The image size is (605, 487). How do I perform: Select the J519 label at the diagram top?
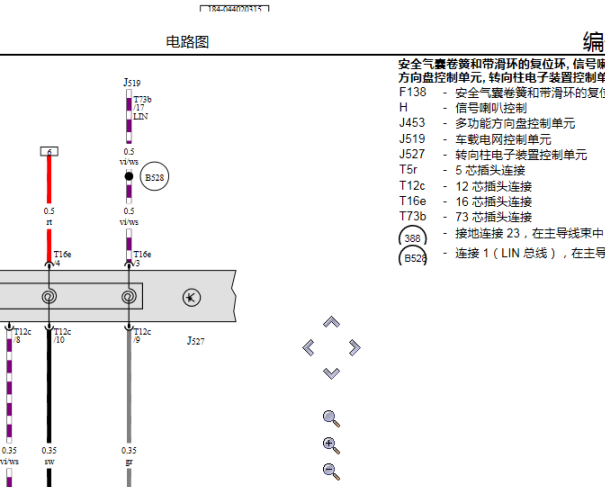pos(132,82)
